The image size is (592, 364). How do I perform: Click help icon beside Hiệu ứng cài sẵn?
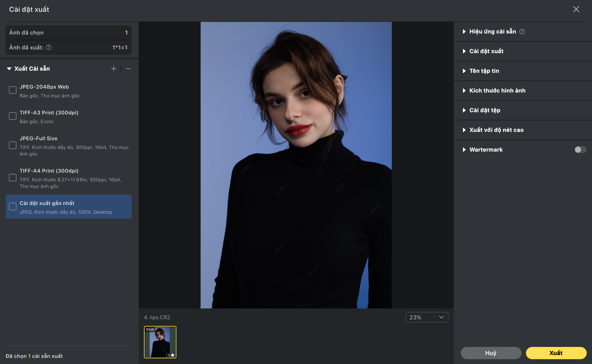coord(522,31)
